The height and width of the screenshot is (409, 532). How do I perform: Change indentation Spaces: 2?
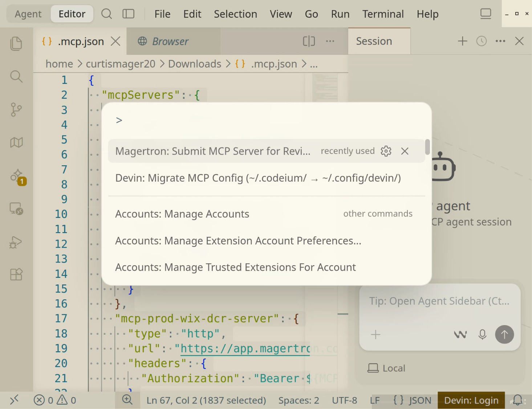click(299, 400)
